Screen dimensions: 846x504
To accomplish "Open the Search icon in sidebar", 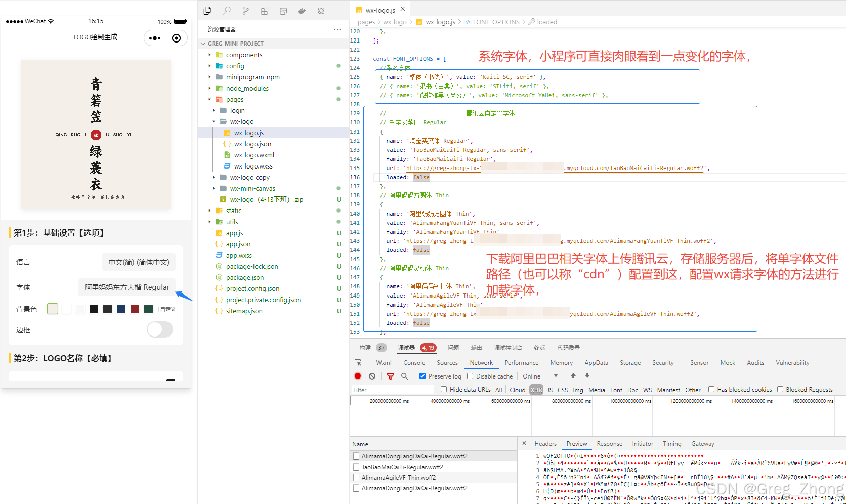I will (x=227, y=11).
